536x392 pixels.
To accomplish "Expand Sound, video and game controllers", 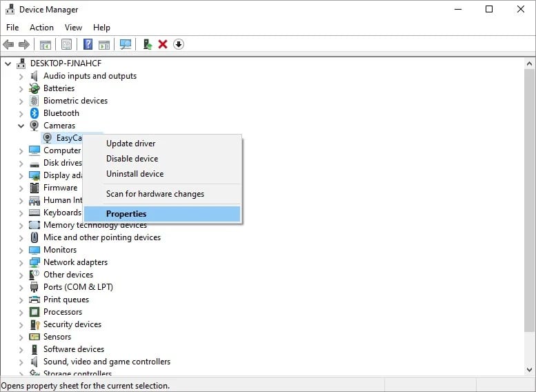I will 21,362.
